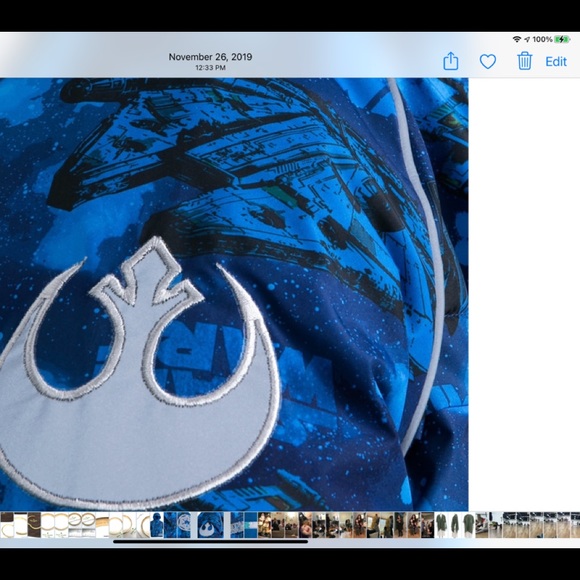Click the 100% battery percentage text
Image resolution: width=580 pixels, height=580 pixels.
[x=542, y=39]
